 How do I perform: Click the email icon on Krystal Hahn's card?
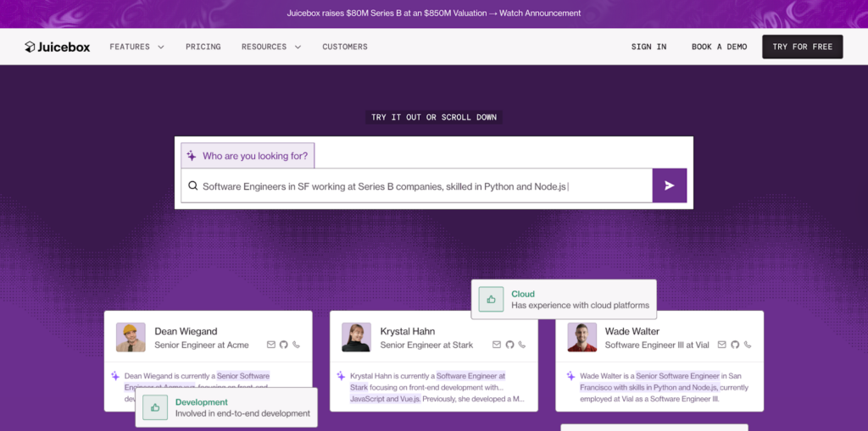pos(497,345)
